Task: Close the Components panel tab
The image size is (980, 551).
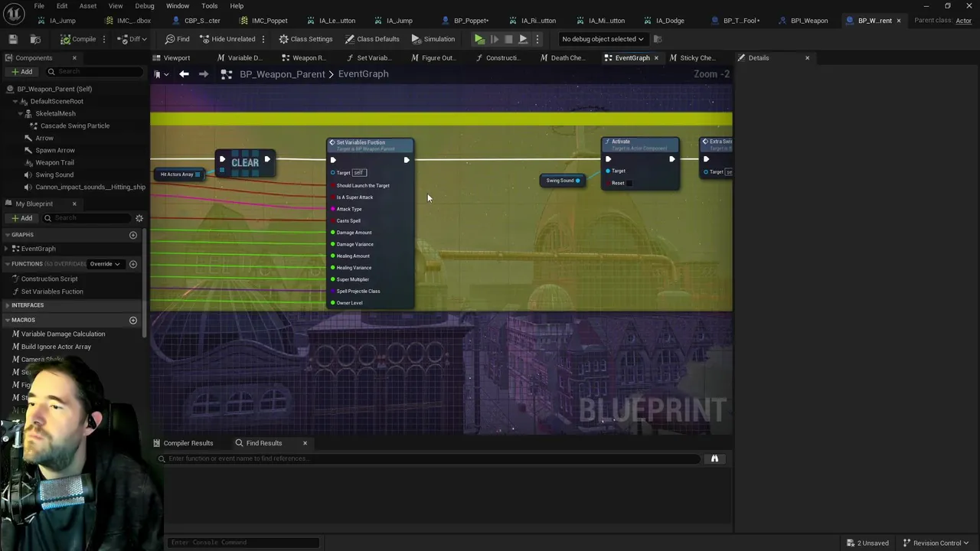Action: [74, 58]
